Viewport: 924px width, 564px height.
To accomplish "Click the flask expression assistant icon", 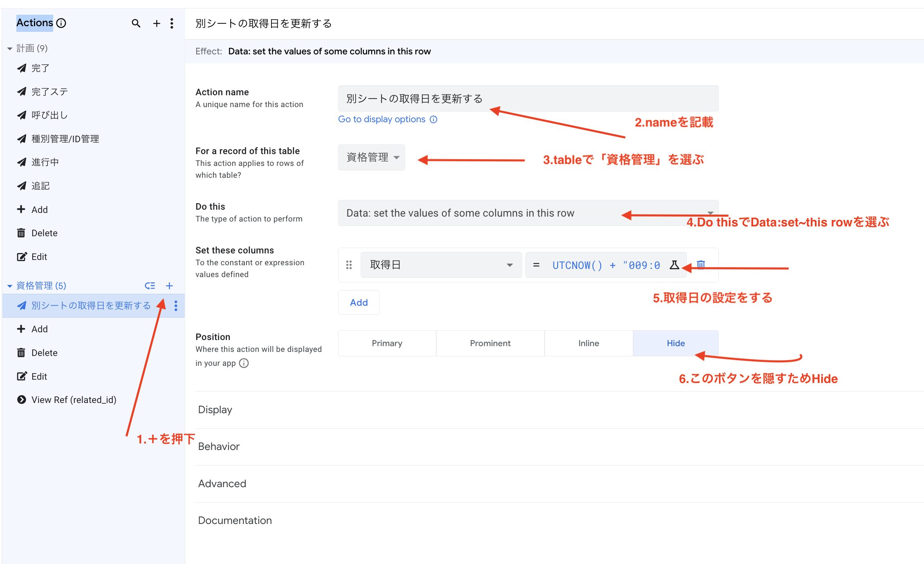I will [674, 265].
